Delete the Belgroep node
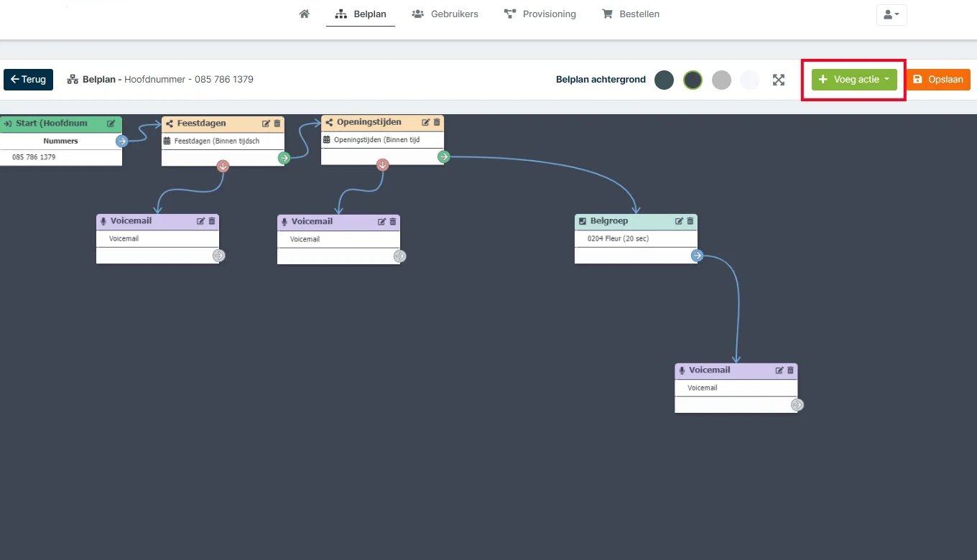Screen dimensions: 977x560 click(x=690, y=221)
